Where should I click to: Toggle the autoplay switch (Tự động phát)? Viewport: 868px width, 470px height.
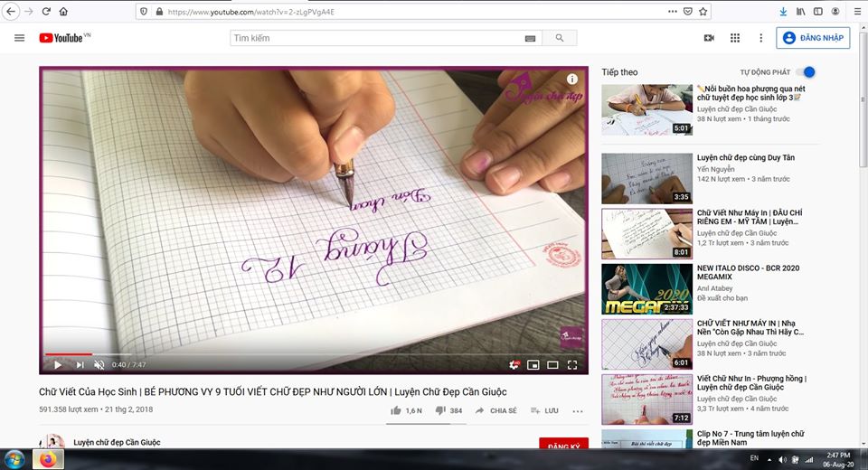pyautogui.click(x=806, y=72)
